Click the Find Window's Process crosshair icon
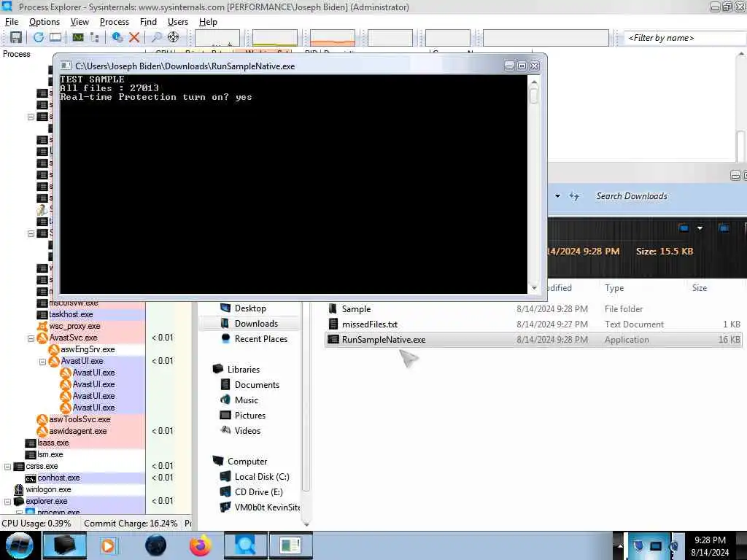 174,37
